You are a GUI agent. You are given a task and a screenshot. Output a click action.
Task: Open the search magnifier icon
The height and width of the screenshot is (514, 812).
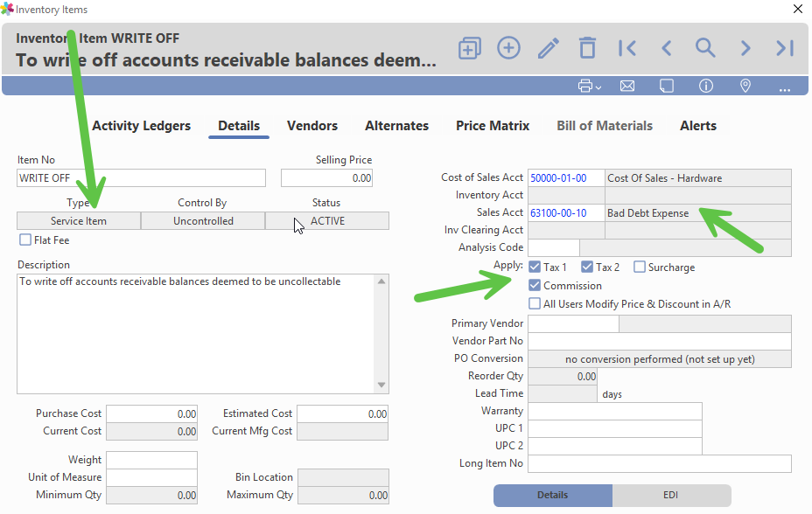pos(705,48)
